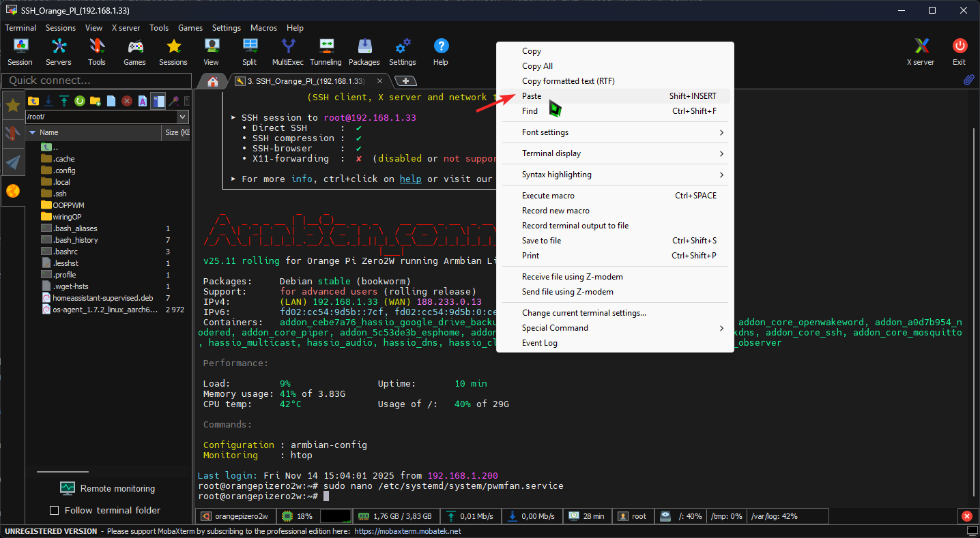Click the help link in terminal banner
The image size is (980, 538).
tap(411, 179)
